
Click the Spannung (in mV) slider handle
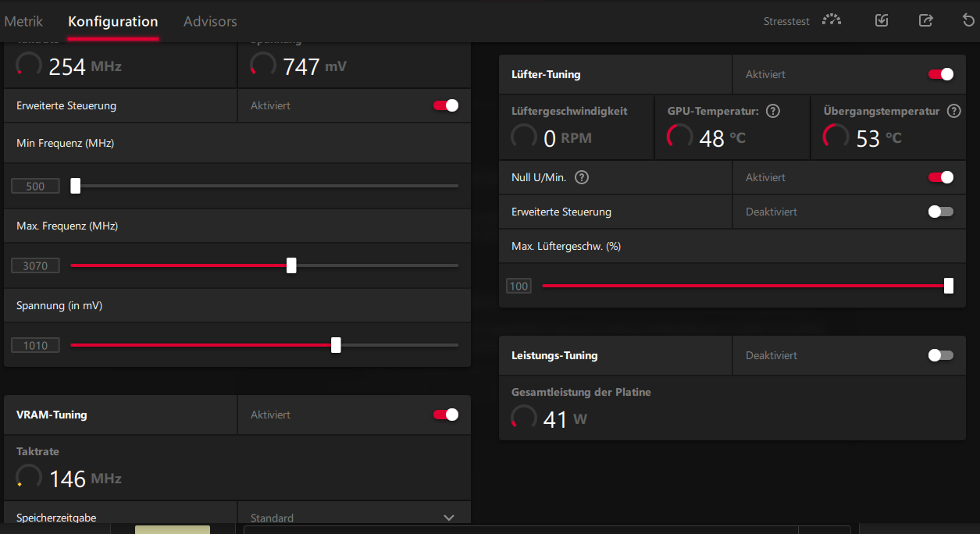click(x=336, y=345)
